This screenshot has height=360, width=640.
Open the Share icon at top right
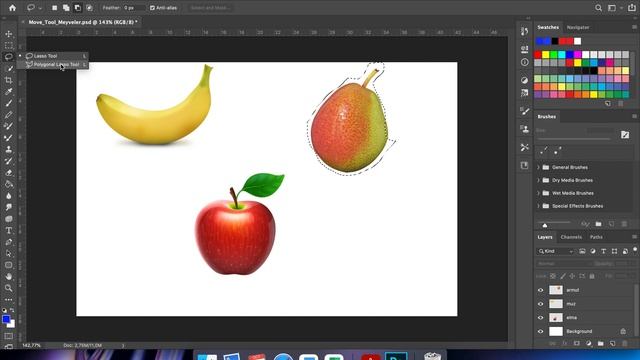632,8
